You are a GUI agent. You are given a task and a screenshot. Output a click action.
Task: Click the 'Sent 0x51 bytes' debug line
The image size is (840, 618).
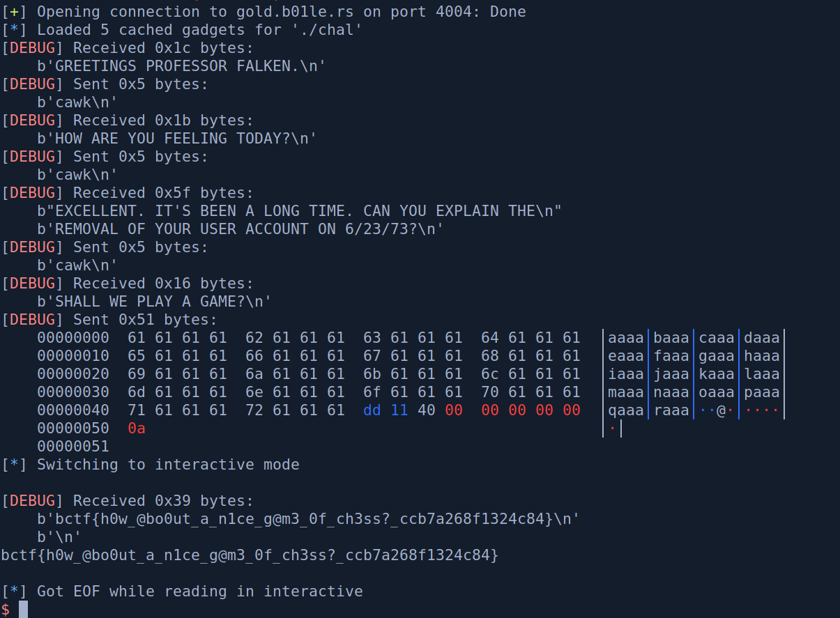(145, 320)
